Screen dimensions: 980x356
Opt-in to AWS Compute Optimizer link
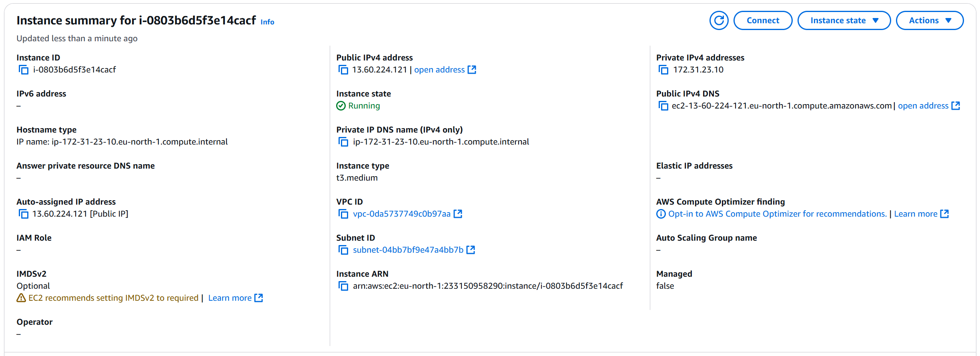click(778, 214)
